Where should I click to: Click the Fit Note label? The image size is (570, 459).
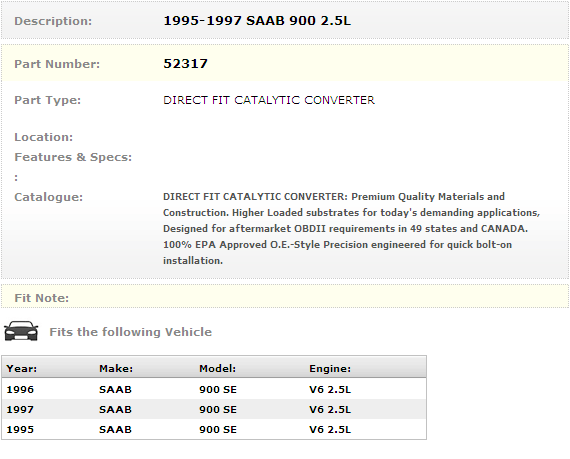[41, 298]
